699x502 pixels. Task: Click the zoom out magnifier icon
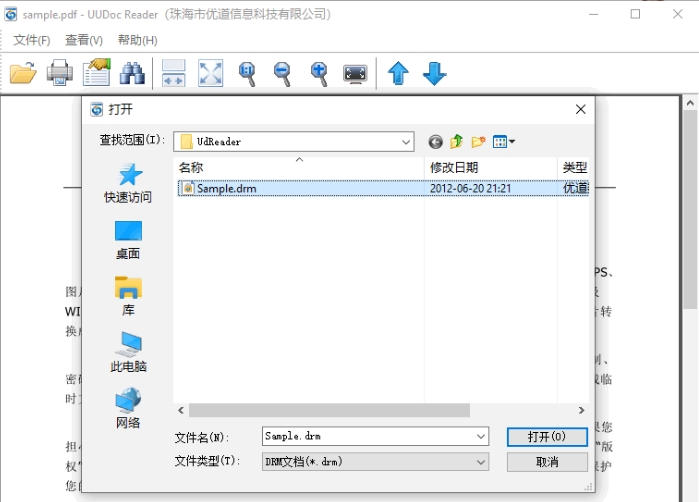pyautogui.click(x=283, y=74)
